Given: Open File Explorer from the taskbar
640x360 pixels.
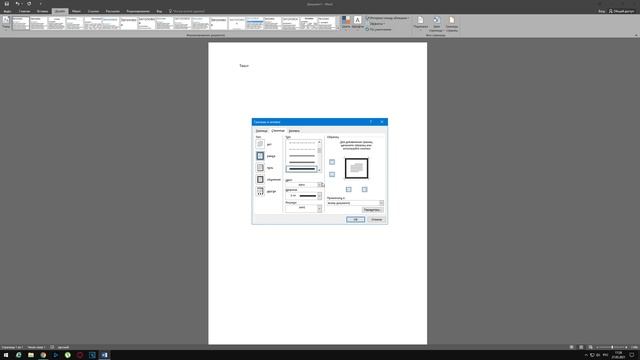Looking at the screenshot, I should point(31,355).
